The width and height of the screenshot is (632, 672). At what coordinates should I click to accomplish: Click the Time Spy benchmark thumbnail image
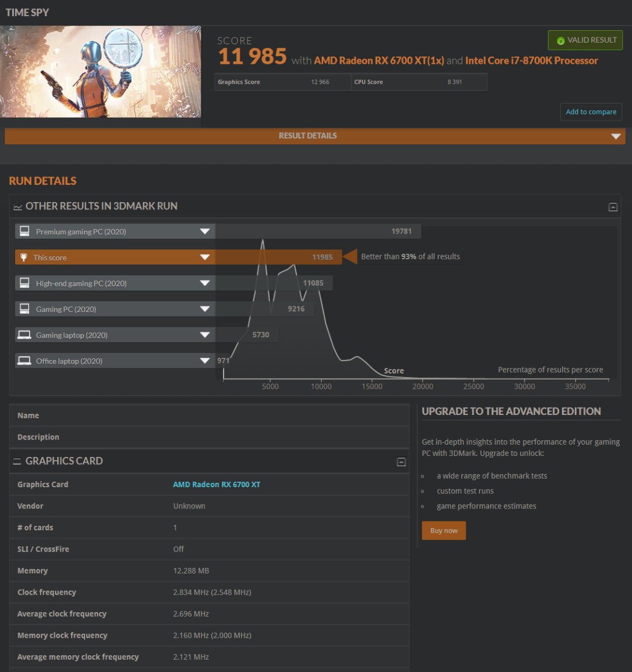pos(100,71)
